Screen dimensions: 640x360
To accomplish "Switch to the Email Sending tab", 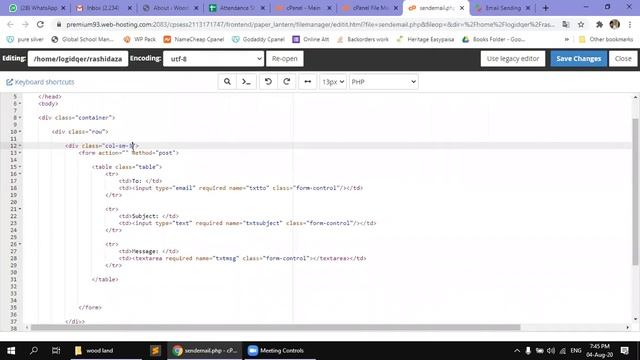I will [x=501, y=8].
